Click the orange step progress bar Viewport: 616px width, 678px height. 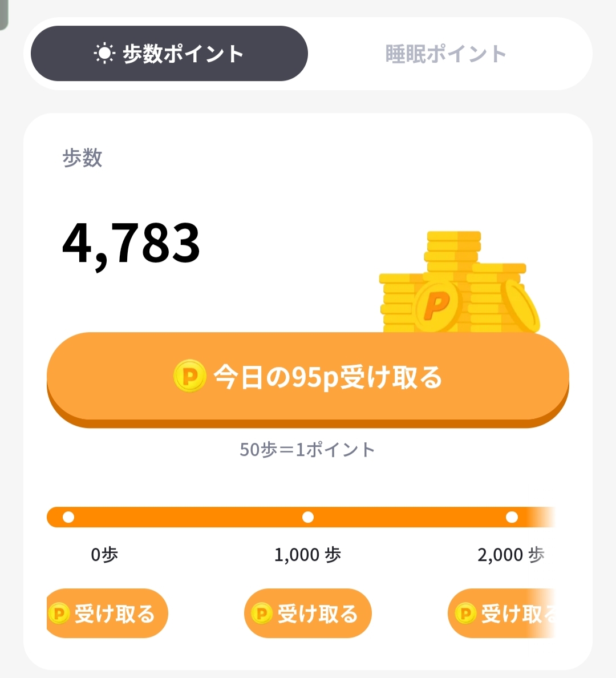click(188, 517)
